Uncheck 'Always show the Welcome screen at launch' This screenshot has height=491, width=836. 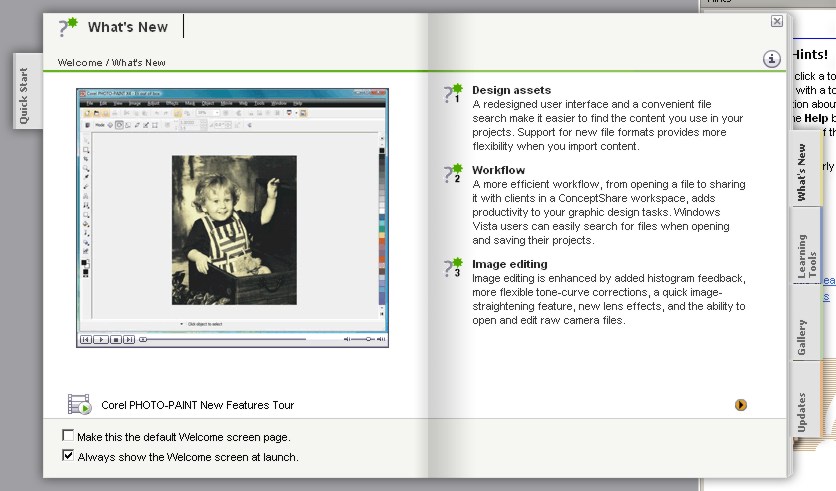68,455
